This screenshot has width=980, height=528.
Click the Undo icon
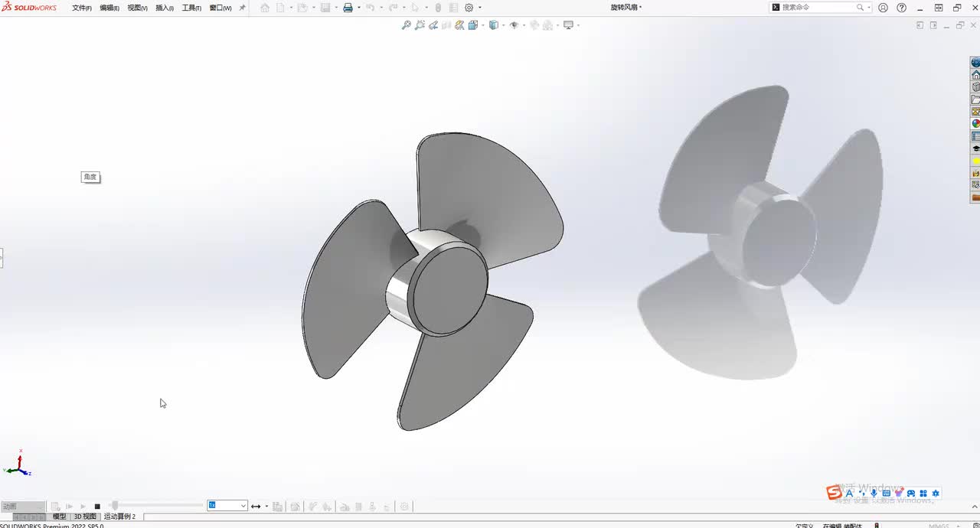(x=371, y=8)
